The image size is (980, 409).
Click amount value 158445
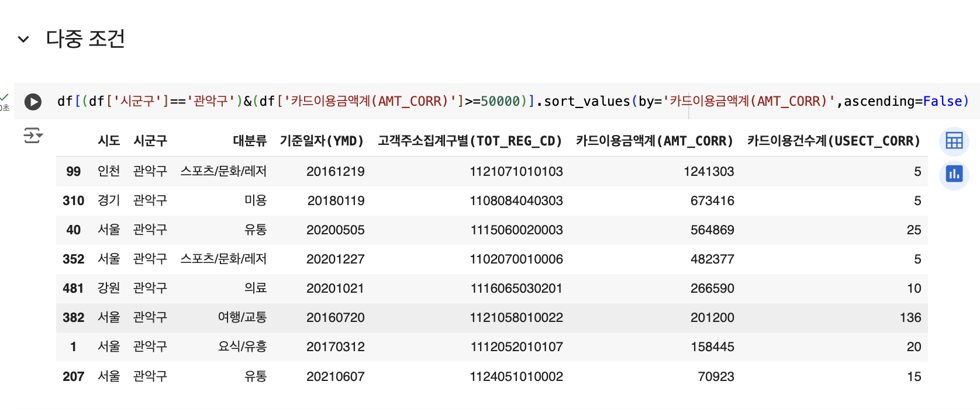tap(712, 346)
